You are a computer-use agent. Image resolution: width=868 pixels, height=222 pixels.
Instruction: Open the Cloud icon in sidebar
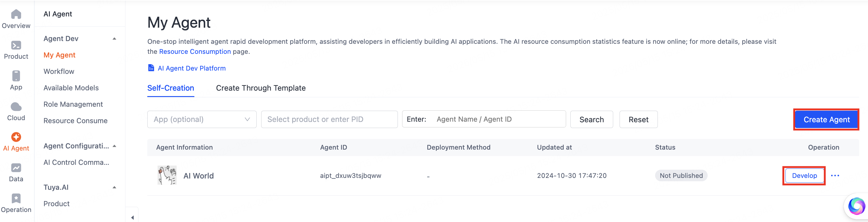tap(16, 107)
